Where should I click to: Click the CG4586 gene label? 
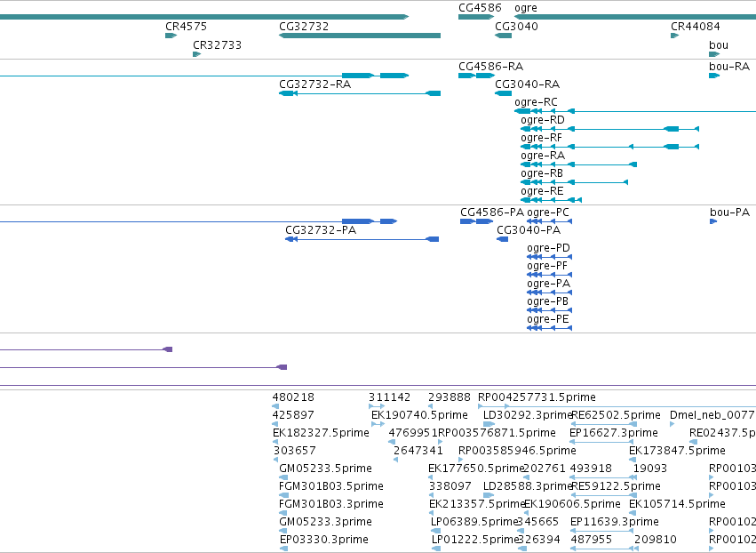tap(480, 8)
